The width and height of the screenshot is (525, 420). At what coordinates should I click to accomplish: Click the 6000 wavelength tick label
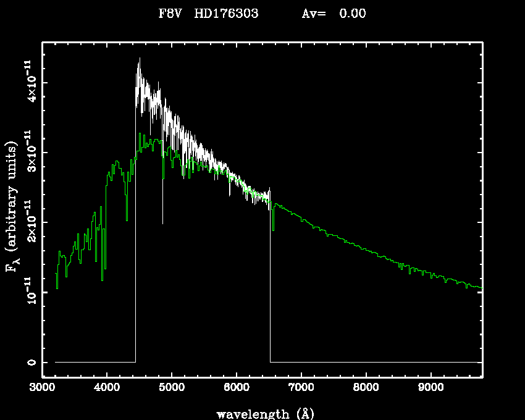[237, 388]
